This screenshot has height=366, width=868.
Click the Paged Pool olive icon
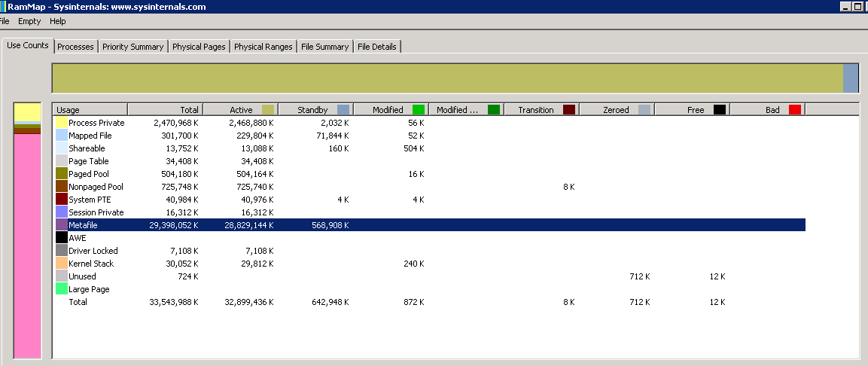click(x=62, y=174)
